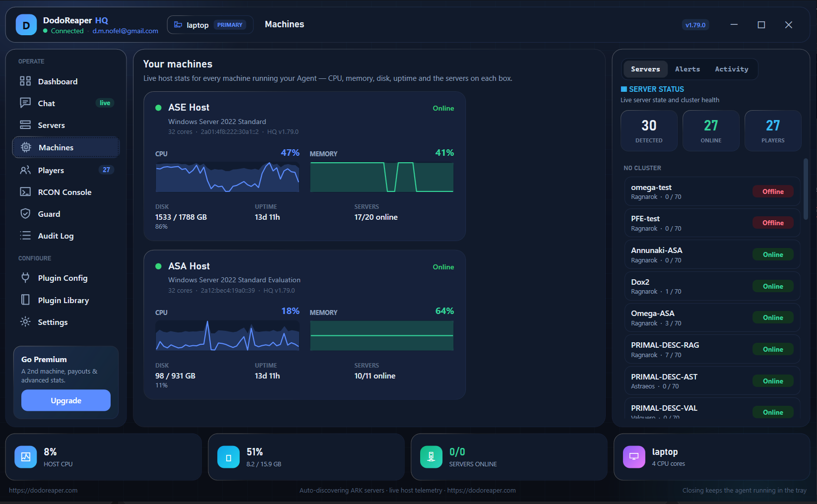The width and height of the screenshot is (817, 504).
Task: Switch to the Servers tab
Action: pos(645,69)
